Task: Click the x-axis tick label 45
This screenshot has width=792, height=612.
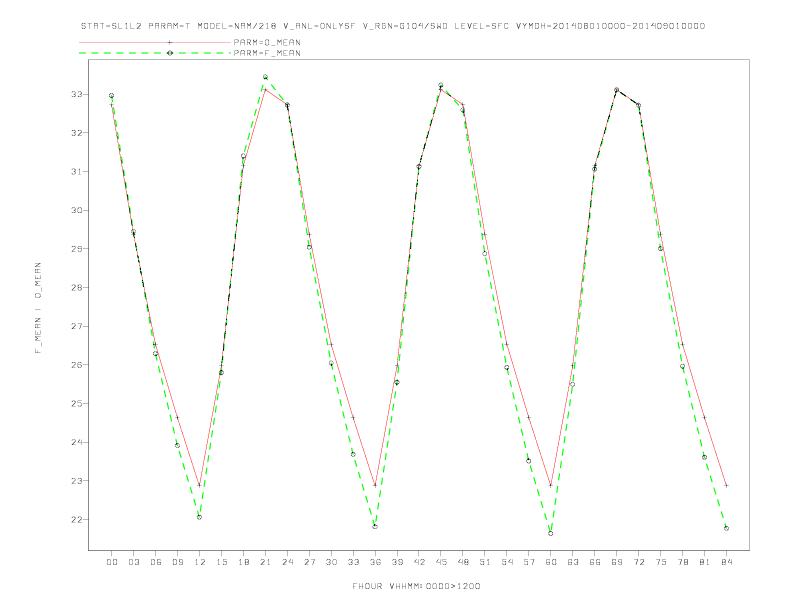Action: click(x=441, y=562)
